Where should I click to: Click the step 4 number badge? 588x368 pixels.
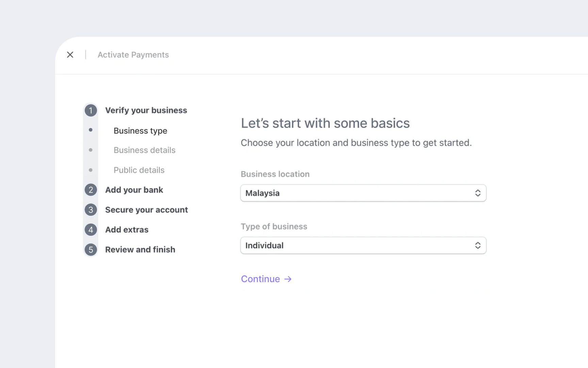91,230
